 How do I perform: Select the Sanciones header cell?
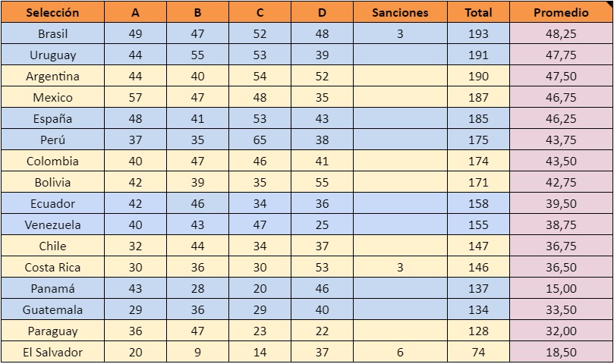(400, 12)
